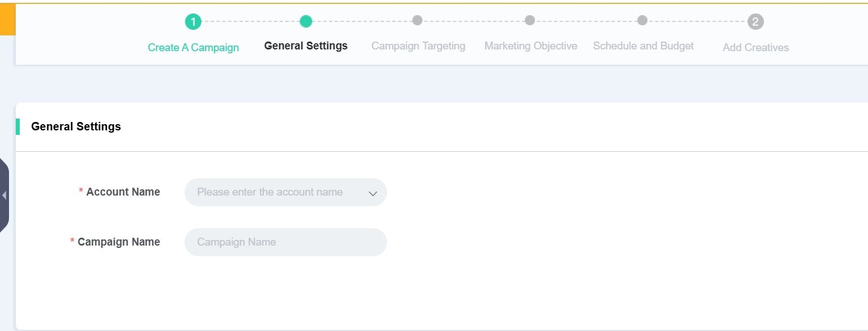Click the chevron arrow in Account Name
Viewport: 868px width, 331px height.
coord(372,193)
